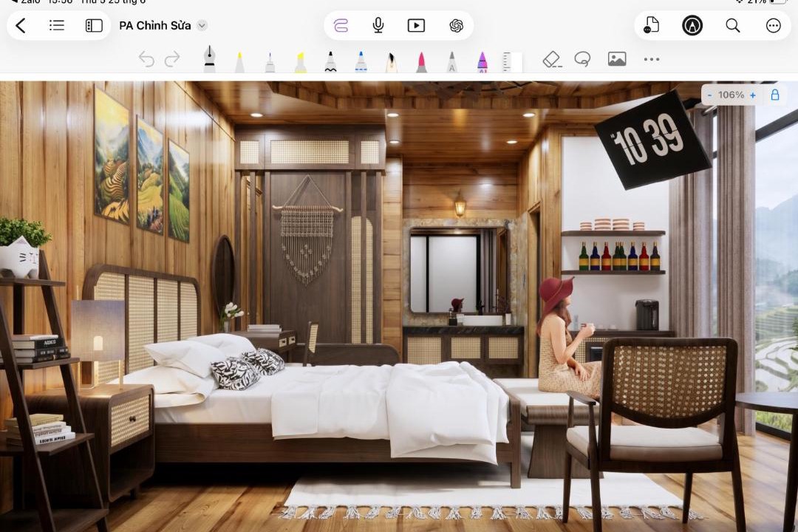Screen dimensions: 798x532
Task: Toggle the zoom lock padlock
Action: click(774, 95)
